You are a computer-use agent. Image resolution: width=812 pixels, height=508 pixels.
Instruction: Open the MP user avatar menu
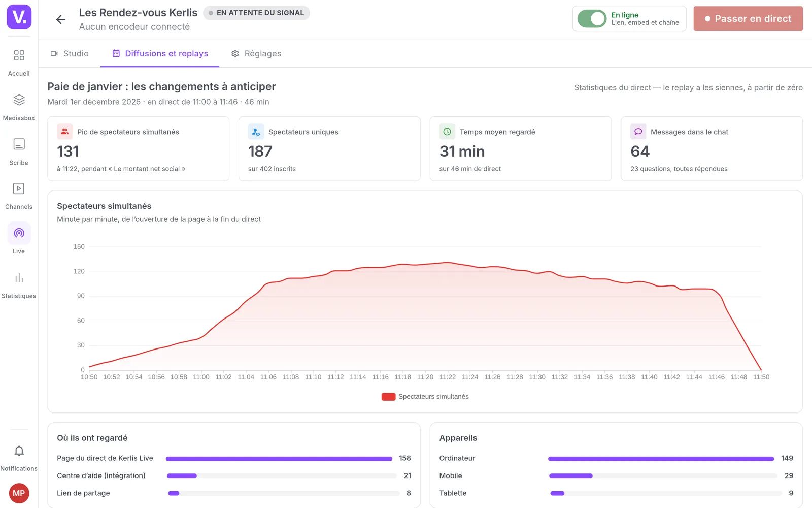pos(19,493)
